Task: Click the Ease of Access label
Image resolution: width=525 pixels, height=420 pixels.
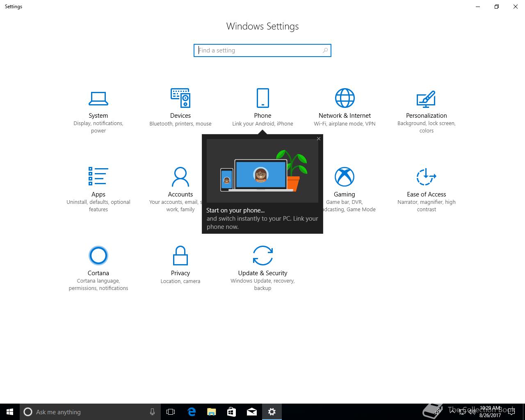Action: pos(427,194)
